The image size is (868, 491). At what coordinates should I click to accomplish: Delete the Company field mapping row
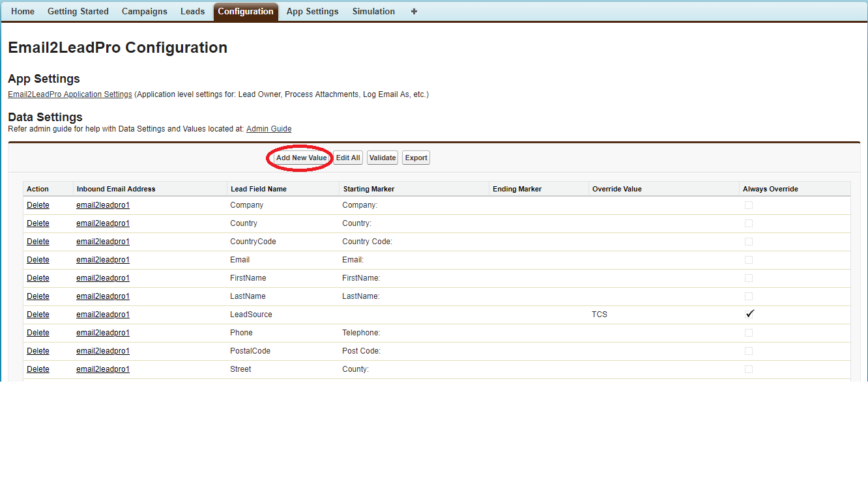coord(38,205)
